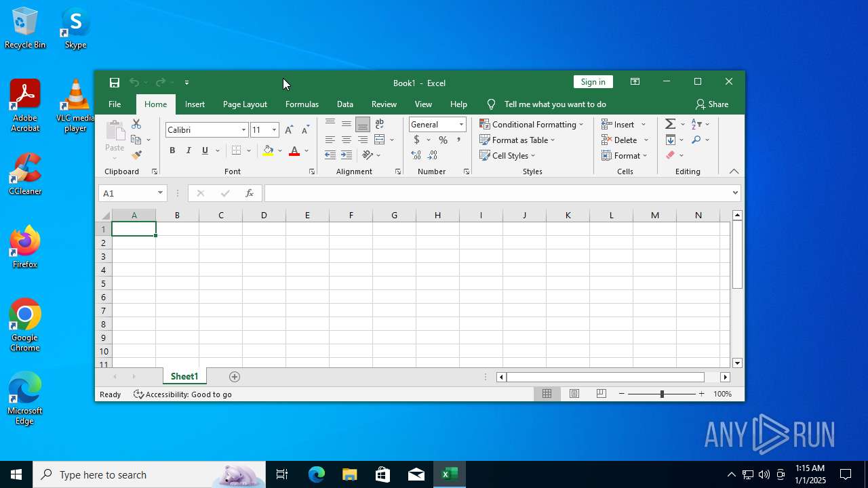The height and width of the screenshot is (488, 868).
Task: Click the vertical scrollbar down arrow
Action: click(x=737, y=363)
